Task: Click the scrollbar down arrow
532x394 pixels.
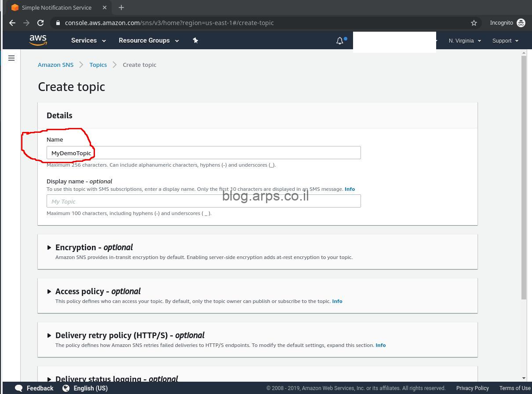Action: click(x=524, y=378)
